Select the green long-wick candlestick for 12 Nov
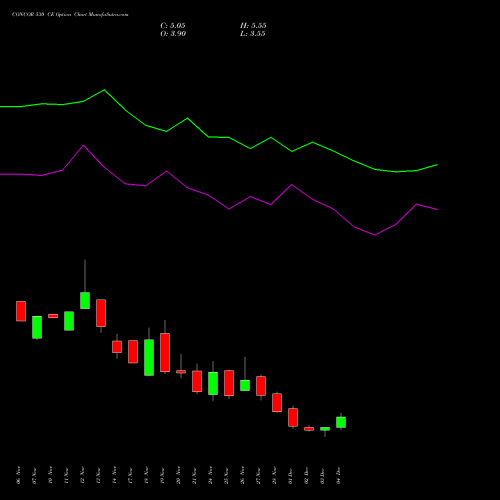This screenshot has height=500, width=500. [85, 300]
